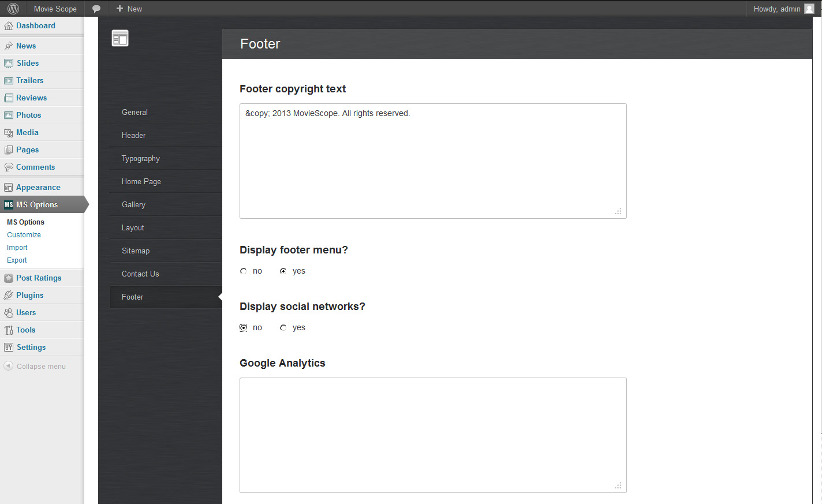Click the Dashboard home icon
Screen dimensions: 822x504
pos(8,26)
